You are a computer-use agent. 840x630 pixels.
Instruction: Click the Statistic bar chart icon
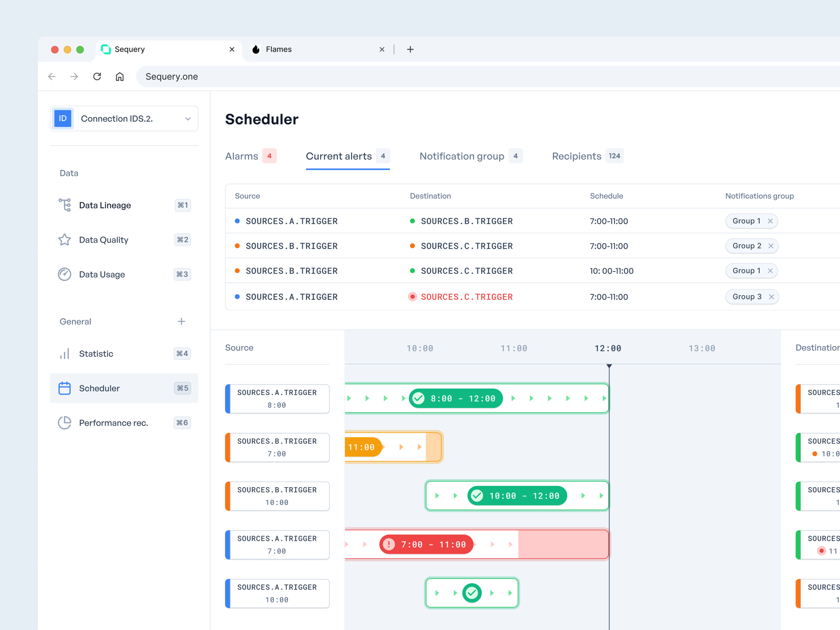[x=65, y=354]
